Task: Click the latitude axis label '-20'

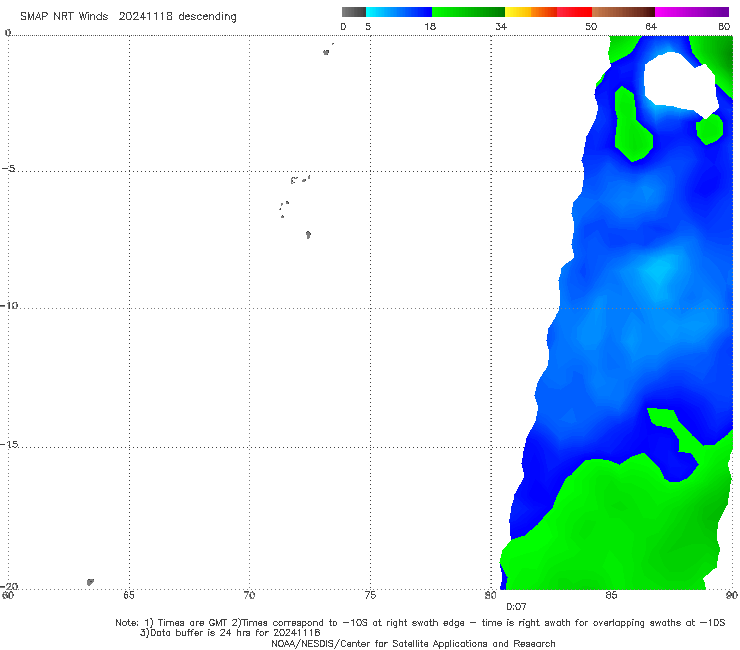Action: 9,586
